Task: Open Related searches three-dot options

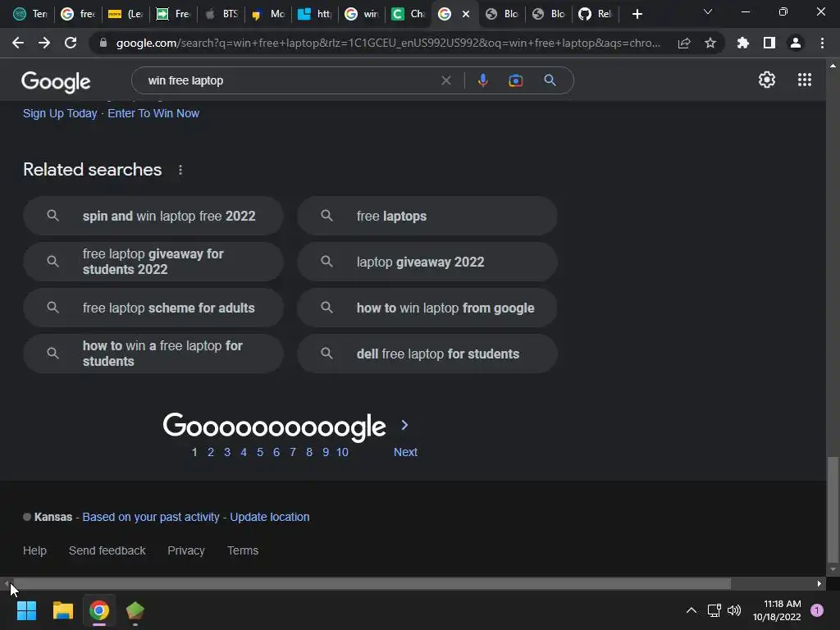Action: pyautogui.click(x=180, y=170)
